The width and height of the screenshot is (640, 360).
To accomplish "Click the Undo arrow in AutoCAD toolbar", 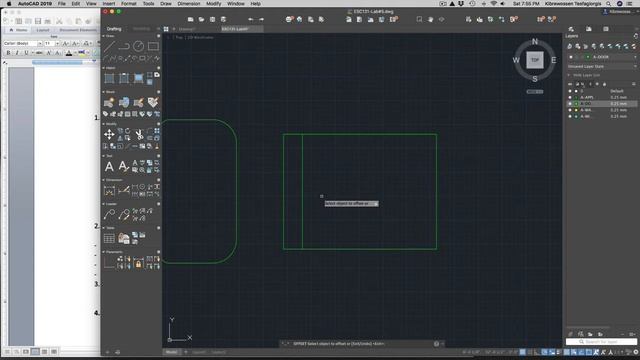I will click(x=251, y=19).
